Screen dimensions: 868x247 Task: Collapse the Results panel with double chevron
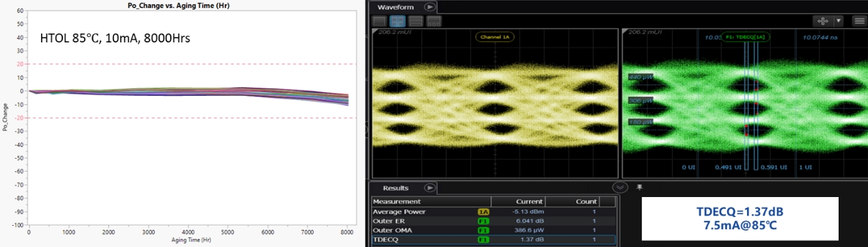coord(620,187)
